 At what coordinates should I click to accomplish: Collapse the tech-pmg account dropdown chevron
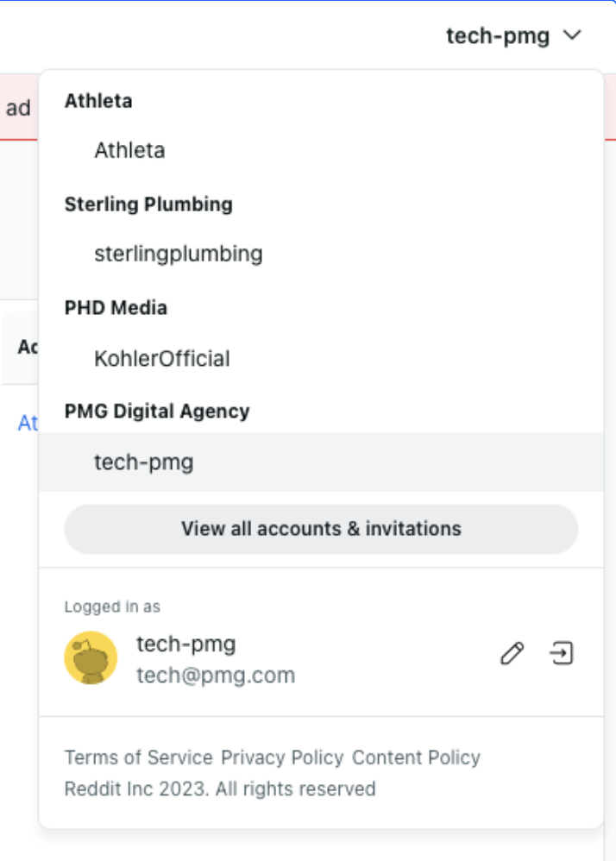573,36
